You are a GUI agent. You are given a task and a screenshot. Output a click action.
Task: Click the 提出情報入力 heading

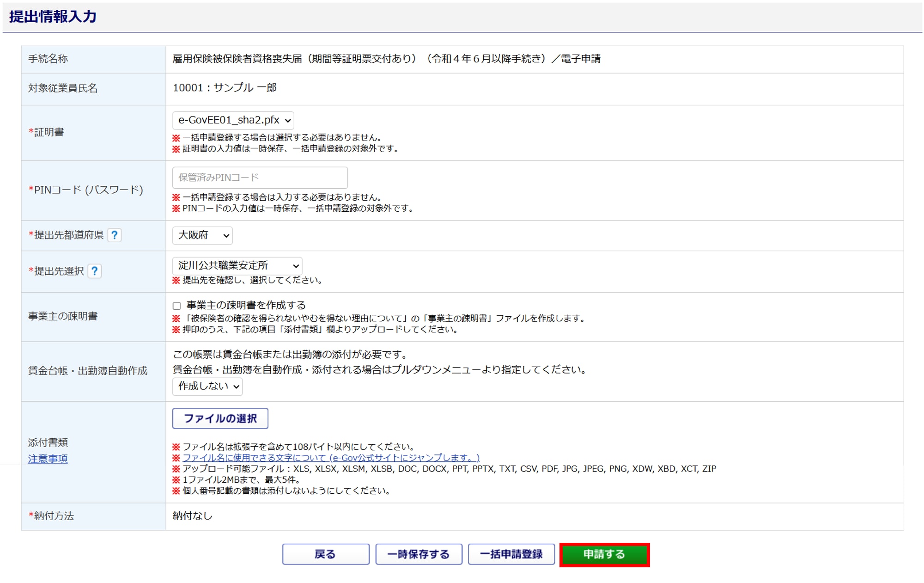click(53, 17)
